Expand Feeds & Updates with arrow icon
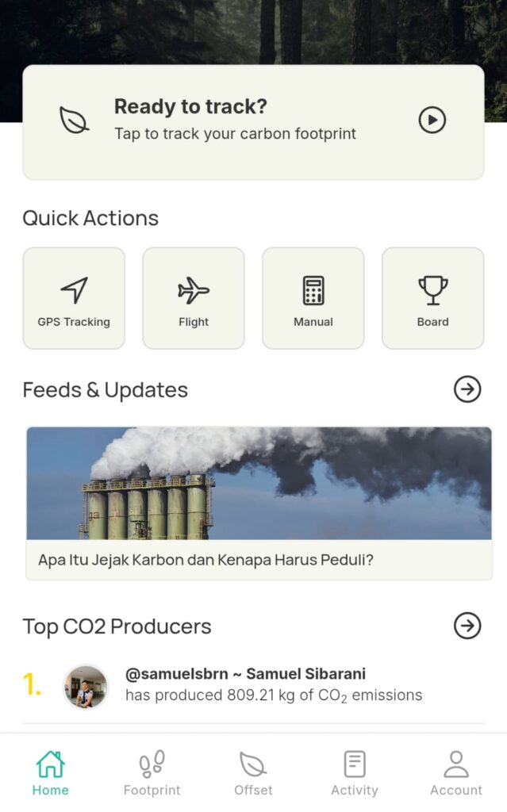Viewport: 507px width, 812px height. pos(467,389)
